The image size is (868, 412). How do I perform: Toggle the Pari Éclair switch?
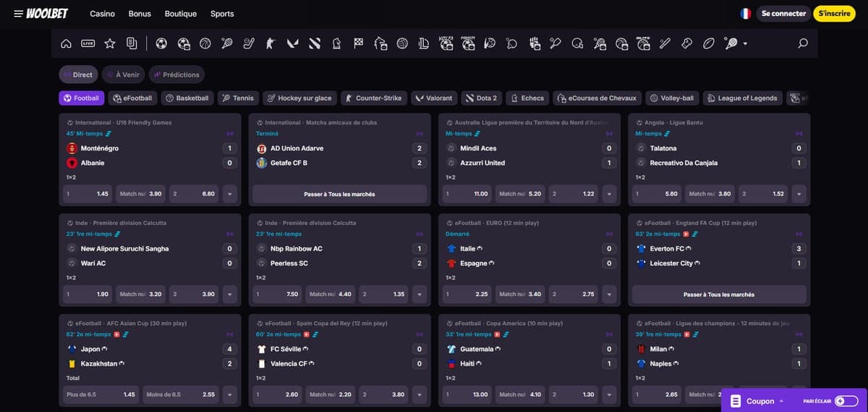click(x=846, y=400)
